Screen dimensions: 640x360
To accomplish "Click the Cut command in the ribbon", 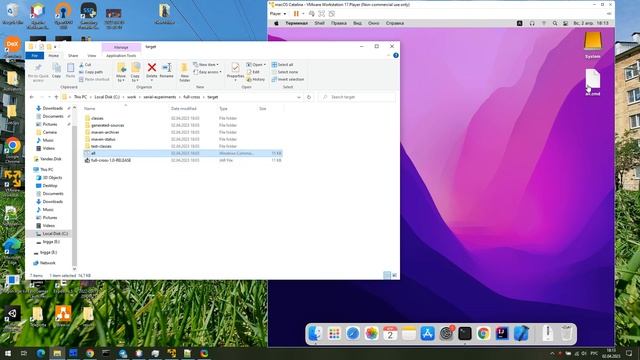I will (85, 64).
